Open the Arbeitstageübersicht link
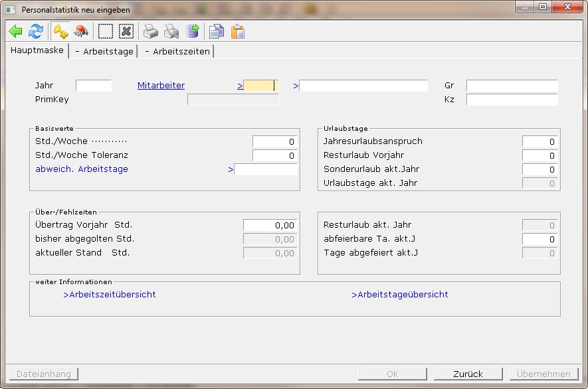Viewport: 588px width, 389px height. click(x=399, y=294)
